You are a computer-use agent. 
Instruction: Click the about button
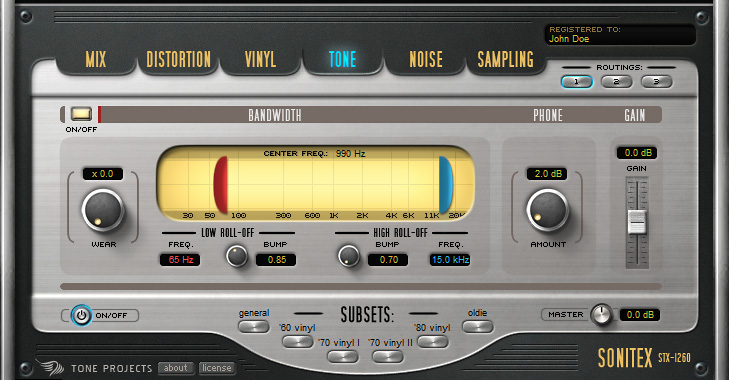[x=175, y=368]
